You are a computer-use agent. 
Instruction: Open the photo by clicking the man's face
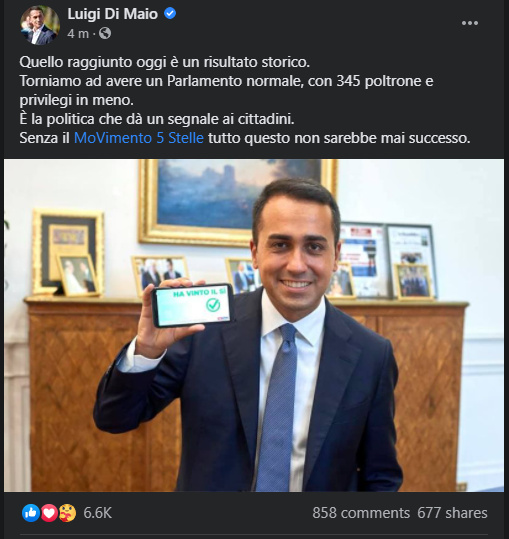point(296,253)
